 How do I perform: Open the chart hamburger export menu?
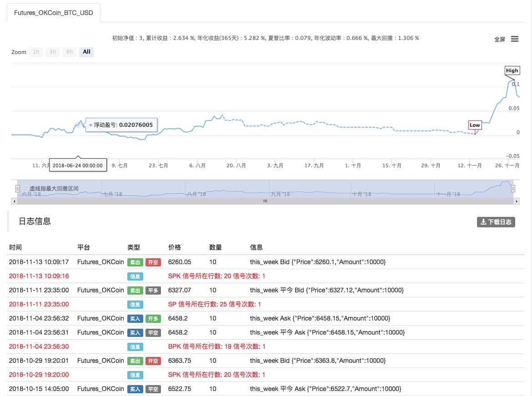click(515, 39)
